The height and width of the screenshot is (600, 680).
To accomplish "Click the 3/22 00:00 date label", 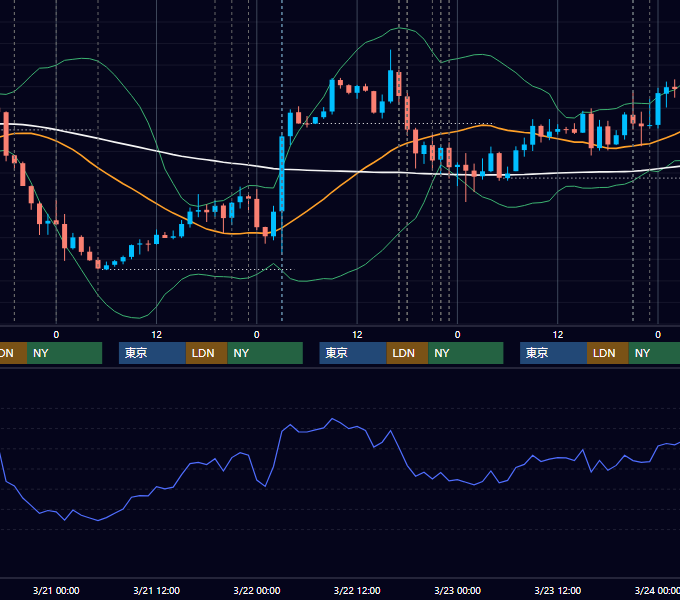I will 257,590.
